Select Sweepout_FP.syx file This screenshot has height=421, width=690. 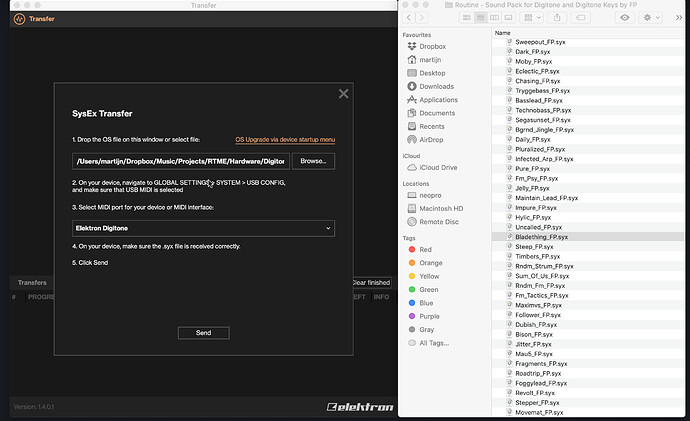540,42
